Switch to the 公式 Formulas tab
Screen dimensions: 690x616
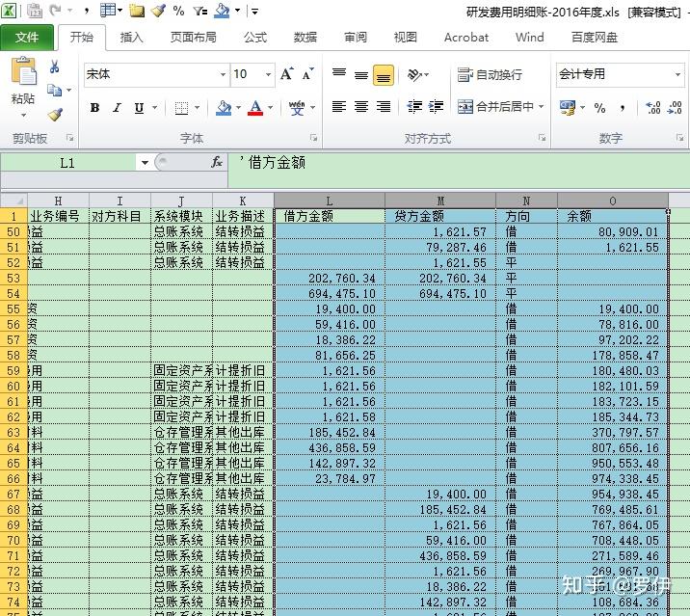click(x=255, y=38)
